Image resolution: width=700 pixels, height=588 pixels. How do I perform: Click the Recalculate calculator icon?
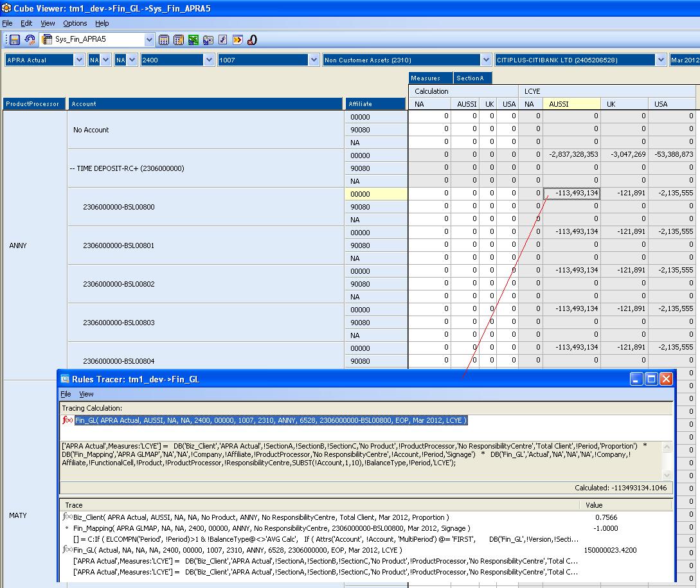tap(164, 40)
